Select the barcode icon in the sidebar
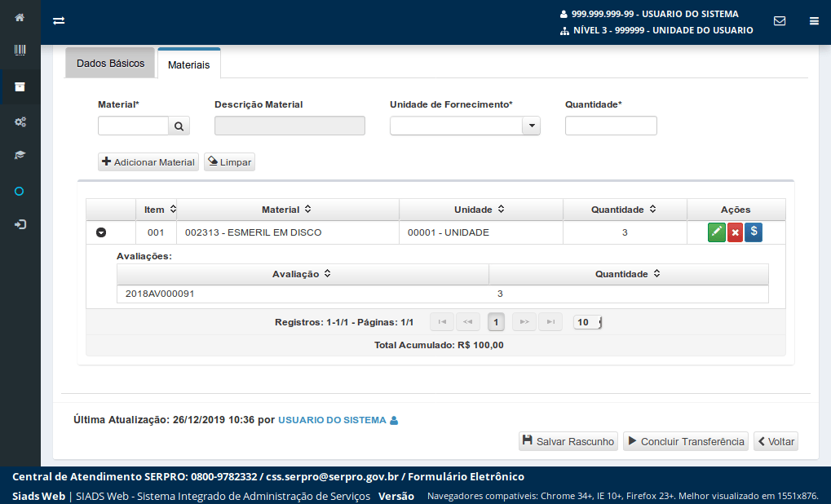831x504 pixels. 20,51
